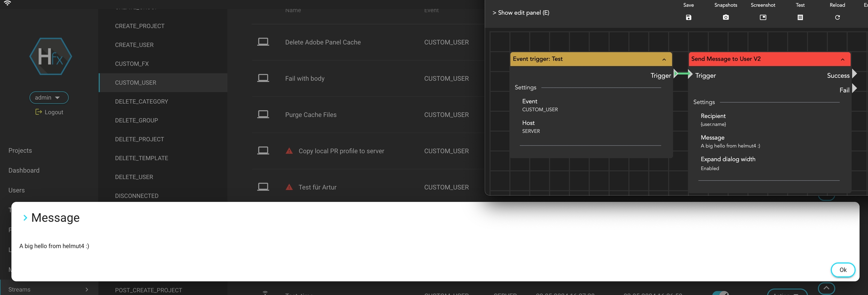Select DELETE_CATEGORY in the event list
The image size is (868, 295).
point(141,101)
